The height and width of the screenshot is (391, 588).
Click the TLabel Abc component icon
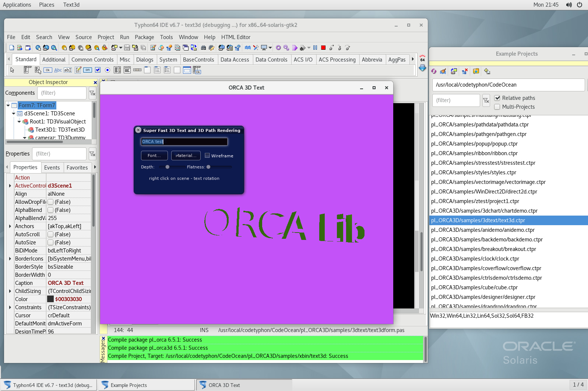coord(58,70)
